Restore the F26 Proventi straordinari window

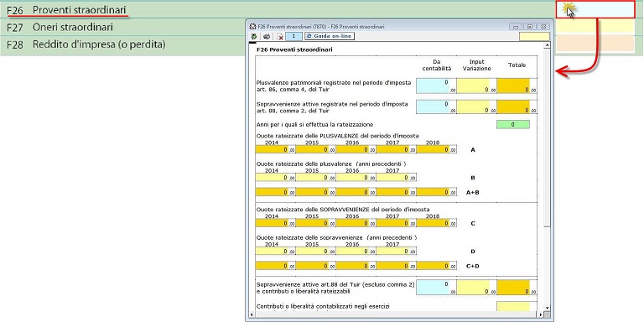(x=529, y=26)
